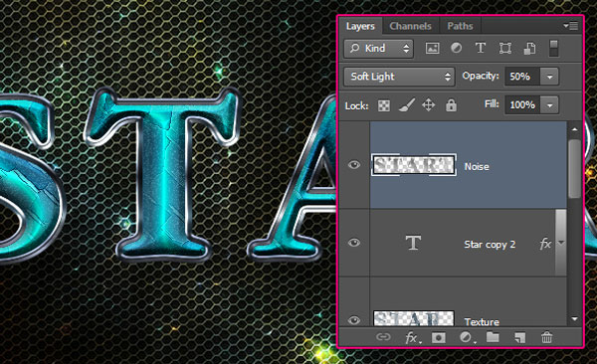The image size is (597, 364).
Task: Lock transparent pixels icon
Action: [384, 105]
